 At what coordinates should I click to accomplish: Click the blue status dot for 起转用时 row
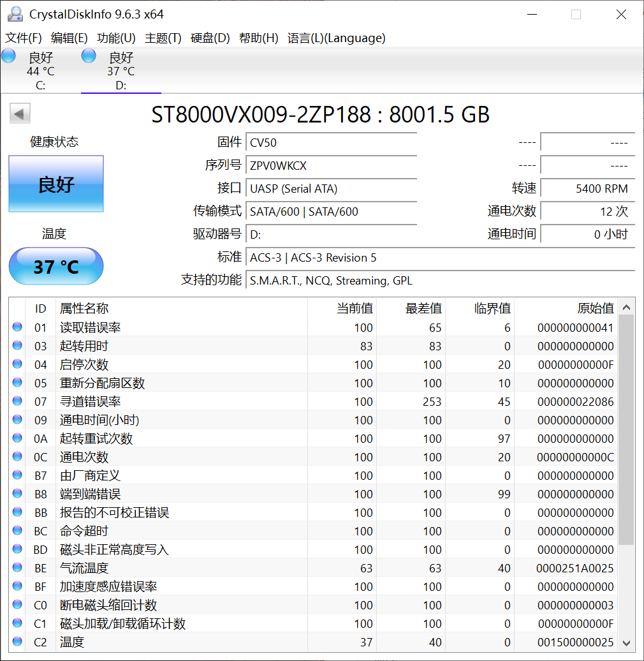(17, 345)
